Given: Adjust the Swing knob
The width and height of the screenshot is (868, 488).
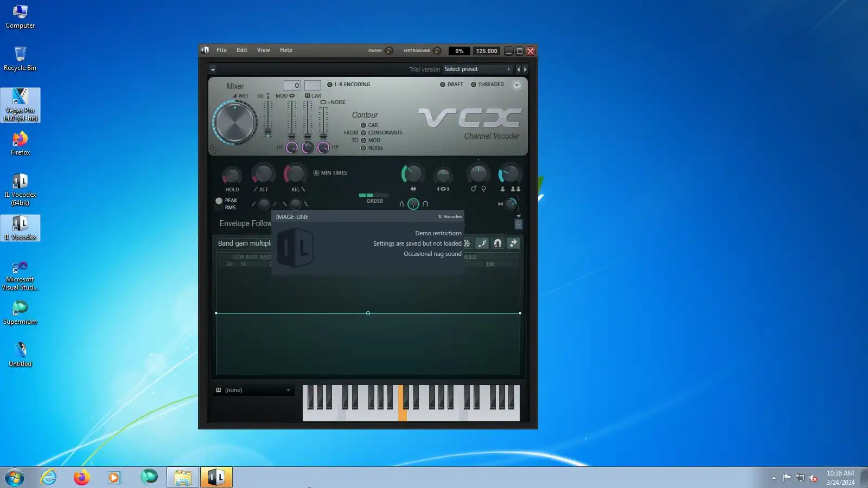Looking at the screenshot, I should point(389,51).
